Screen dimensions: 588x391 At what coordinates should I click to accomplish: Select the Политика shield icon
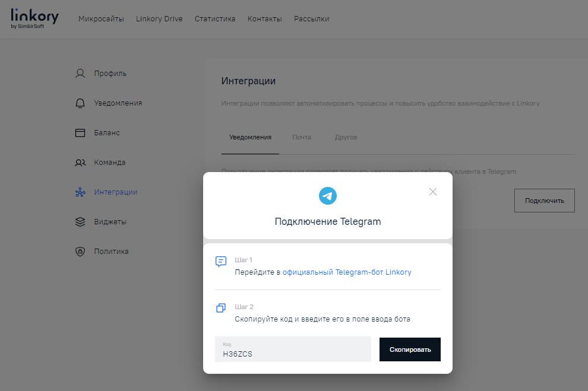coord(79,251)
